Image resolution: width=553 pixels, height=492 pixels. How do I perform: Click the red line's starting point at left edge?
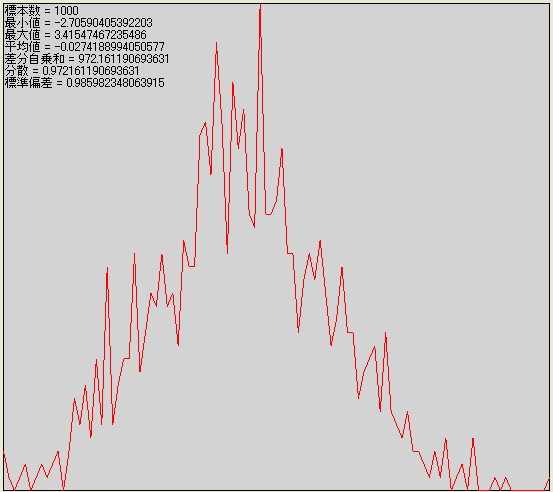pyautogui.click(x=4, y=452)
